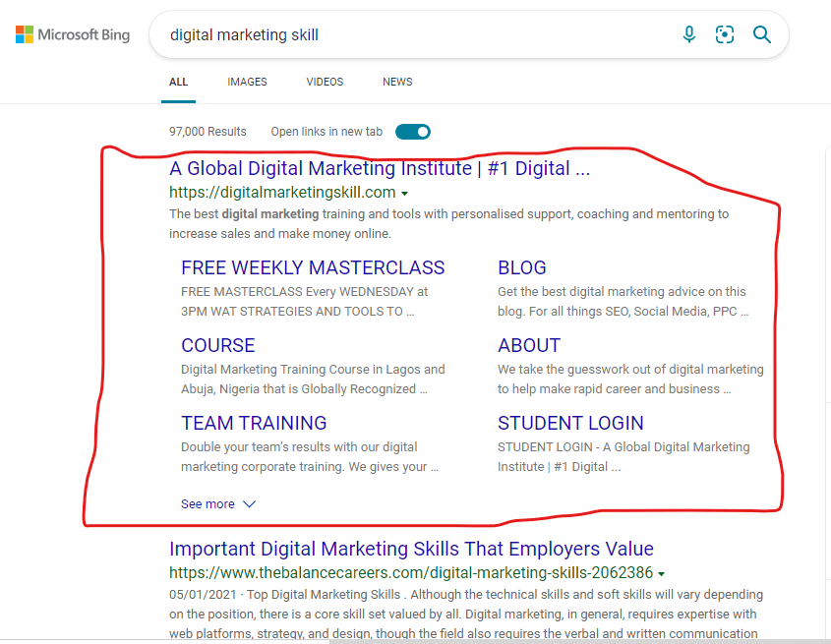Start voice search with microphone icon
Image resolution: width=831 pixels, height=644 pixels.
click(689, 34)
